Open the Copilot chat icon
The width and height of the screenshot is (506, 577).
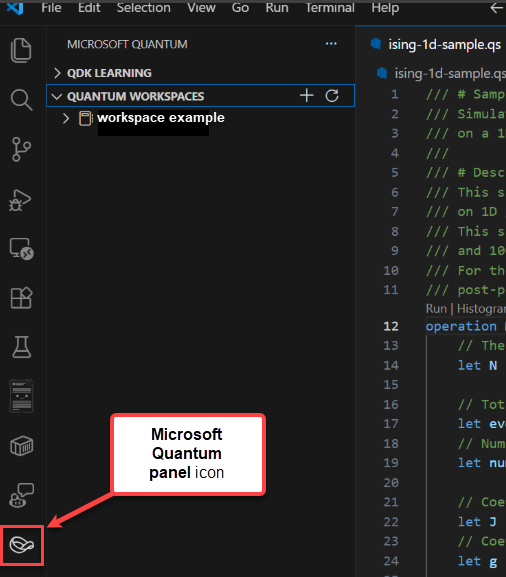(x=21, y=495)
